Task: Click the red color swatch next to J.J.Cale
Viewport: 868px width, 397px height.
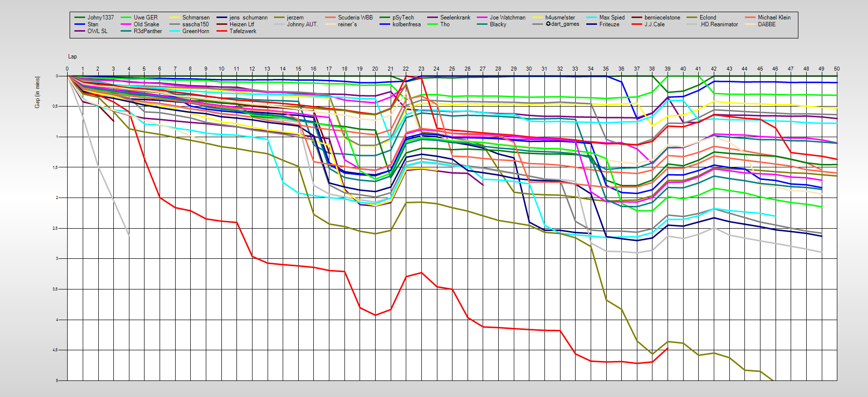Action: 637,24
